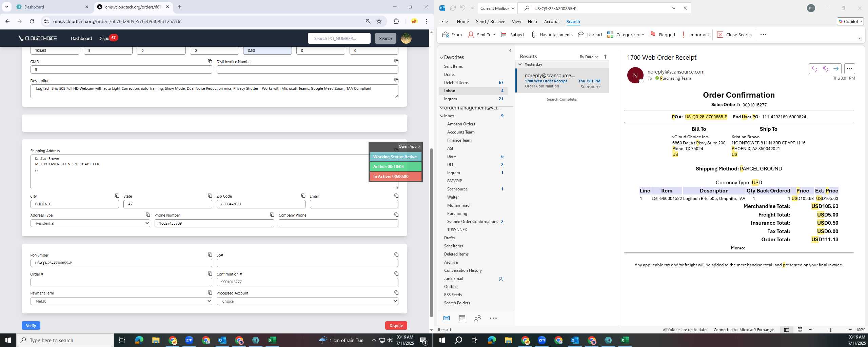Open File Explorer from left taskbar
This screenshot has height=347, width=868.
pyautogui.click(x=156, y=340)
